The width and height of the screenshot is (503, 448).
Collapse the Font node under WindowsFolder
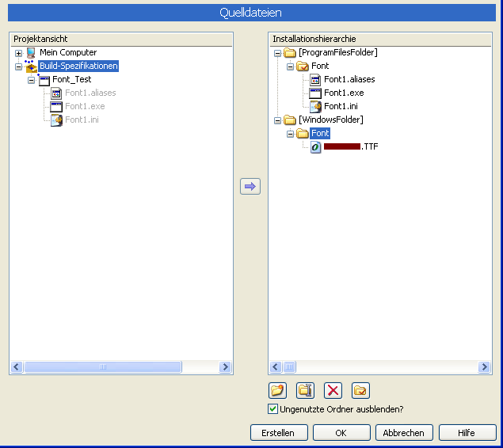[291, 134]
